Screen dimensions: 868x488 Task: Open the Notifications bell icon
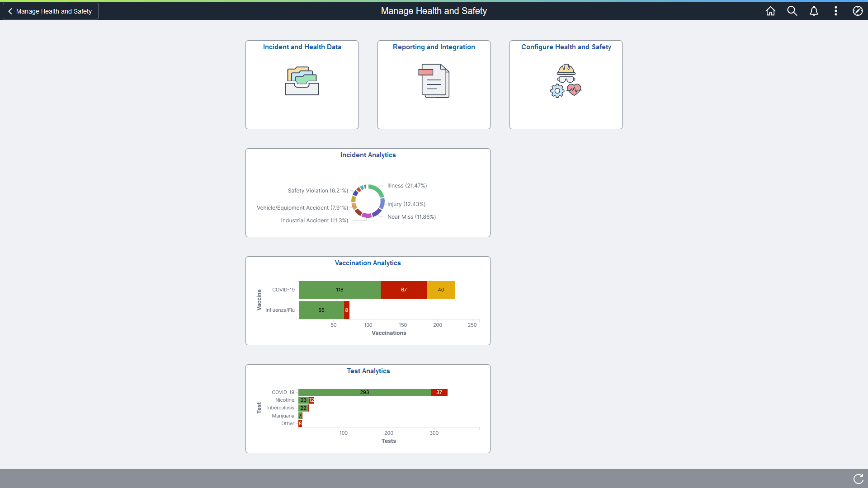point(814,11)
